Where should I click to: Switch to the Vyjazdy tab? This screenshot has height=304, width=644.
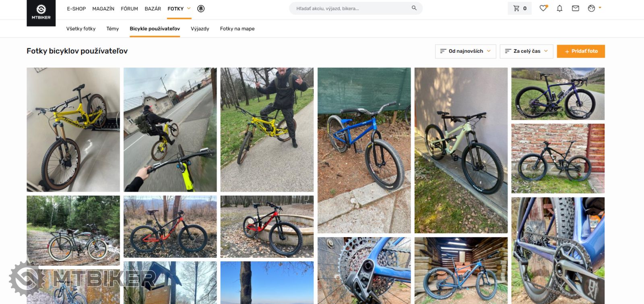200,29
